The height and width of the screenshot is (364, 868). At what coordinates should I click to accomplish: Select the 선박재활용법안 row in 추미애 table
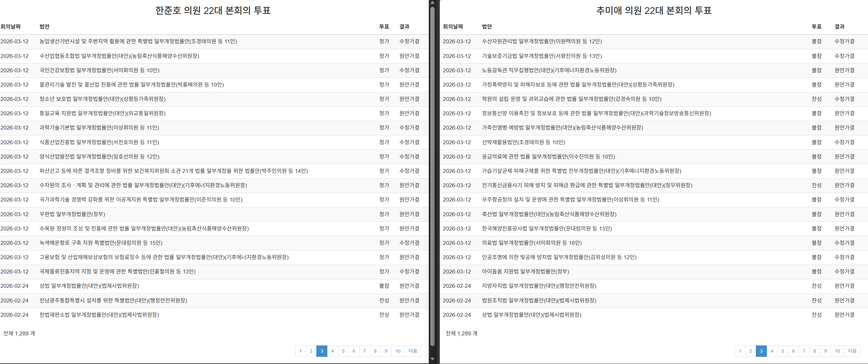523,142
